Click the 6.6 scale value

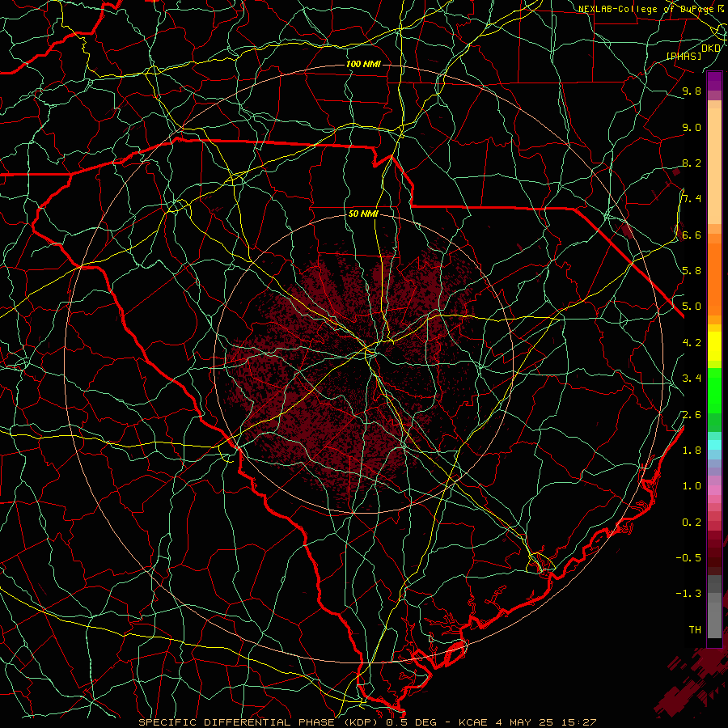[692, 235]
